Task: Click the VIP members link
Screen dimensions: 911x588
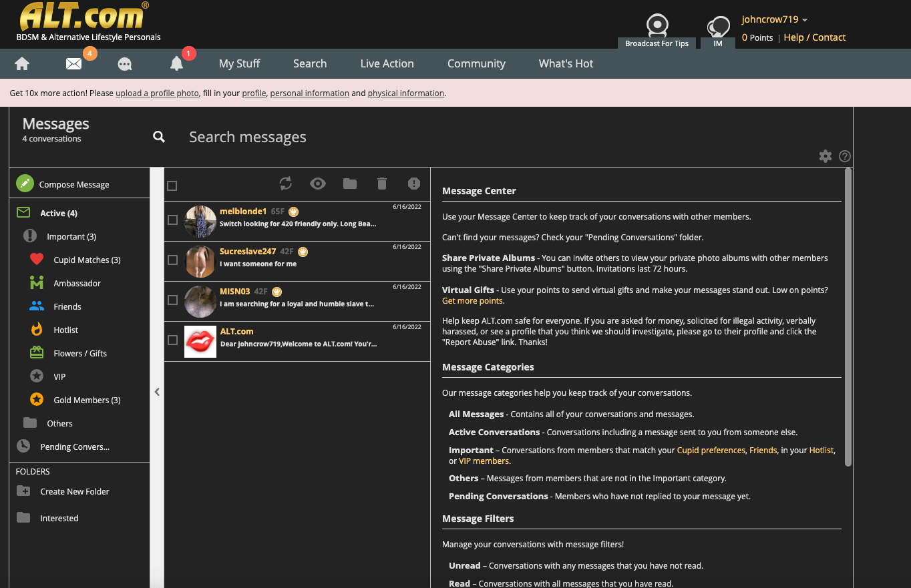Action: (x=484, y=461)
